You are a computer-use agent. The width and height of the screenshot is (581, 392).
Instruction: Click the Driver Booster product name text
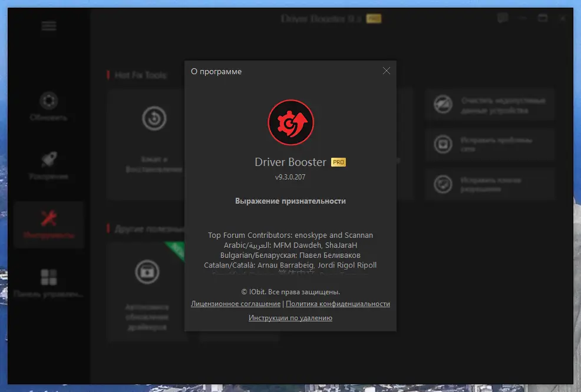[x=290, y=162]
